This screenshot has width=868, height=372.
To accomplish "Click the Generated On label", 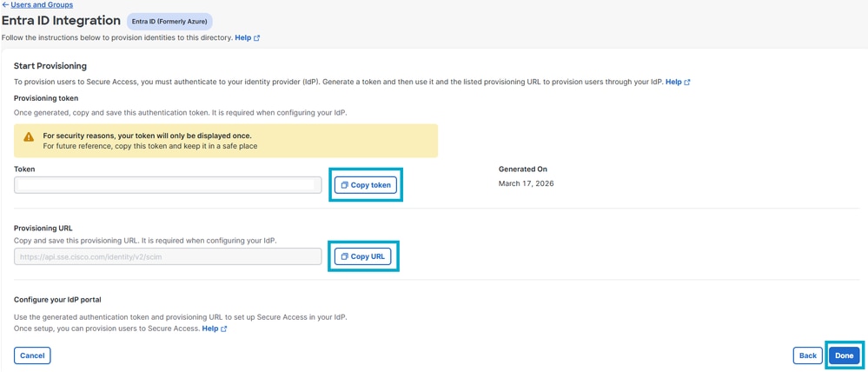I will point(523,169).
